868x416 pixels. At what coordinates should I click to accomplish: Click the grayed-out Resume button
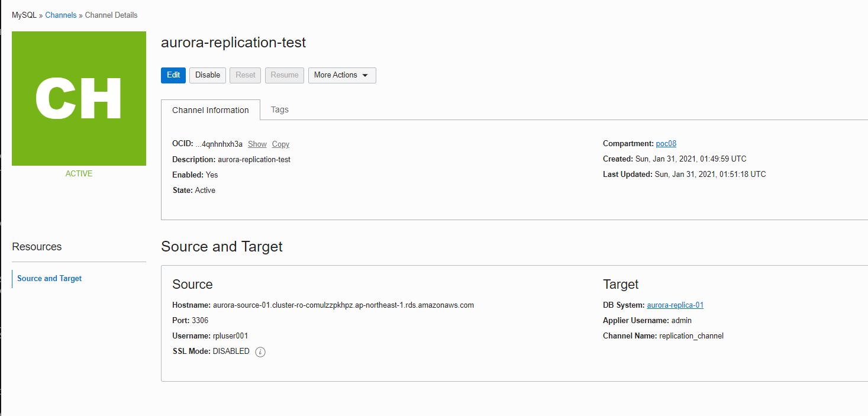[x=285, y=75]
